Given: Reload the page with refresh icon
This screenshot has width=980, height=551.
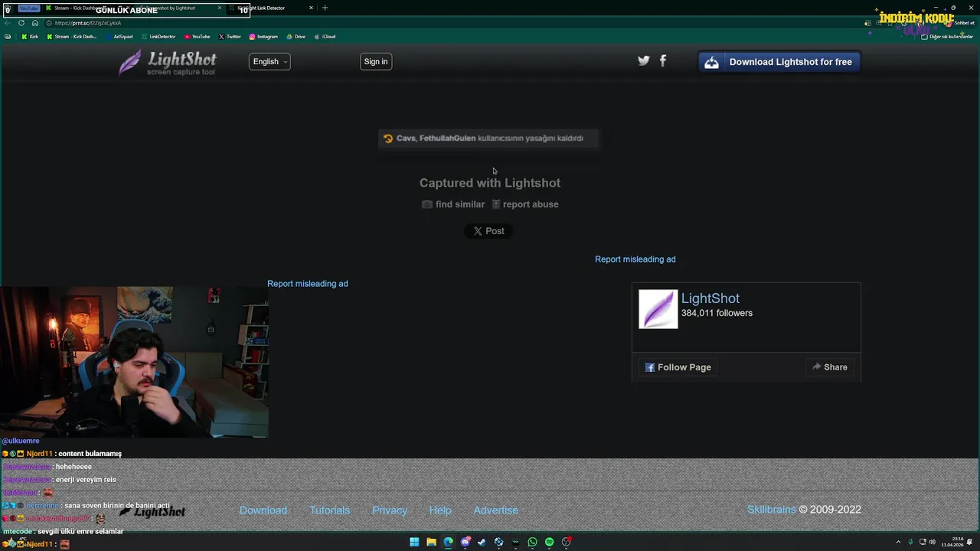Looking at the screenshot, I should [21, 23].
